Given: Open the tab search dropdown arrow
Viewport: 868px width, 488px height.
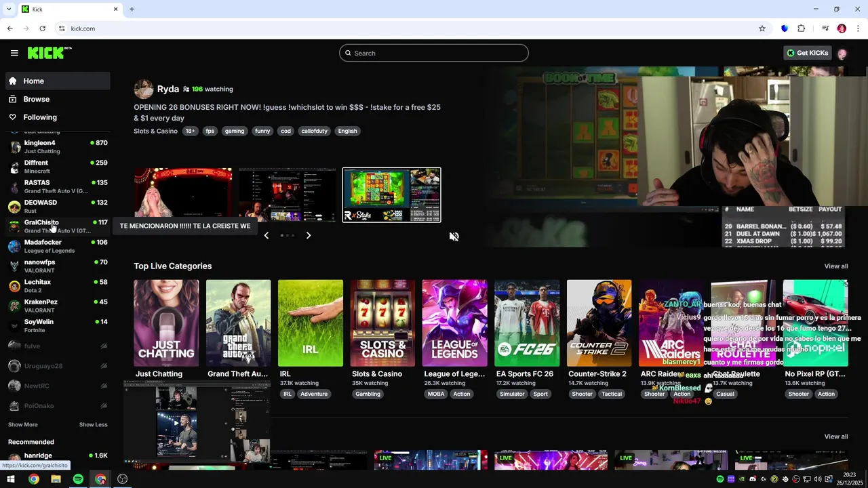Looking at the screenshot, I should coord(9,9).
